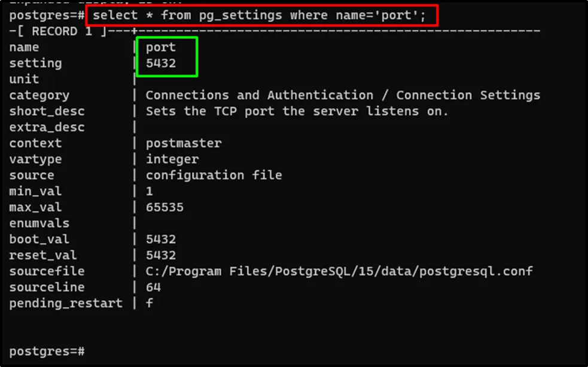Click the RECORD 1 header label
Screen dimensions: 588x367
coord(54,31)
